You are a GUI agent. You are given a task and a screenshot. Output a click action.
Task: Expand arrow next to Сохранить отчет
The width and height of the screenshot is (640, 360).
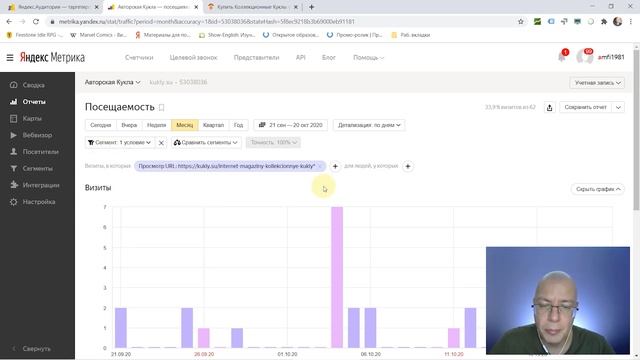pyautogui.click(x=618, y=107)
